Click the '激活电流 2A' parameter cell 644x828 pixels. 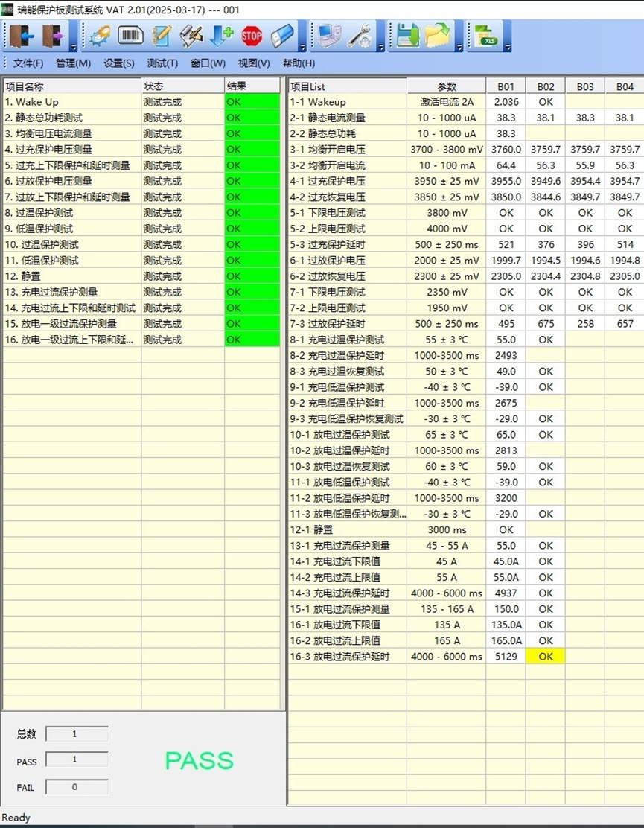[447, 102]
